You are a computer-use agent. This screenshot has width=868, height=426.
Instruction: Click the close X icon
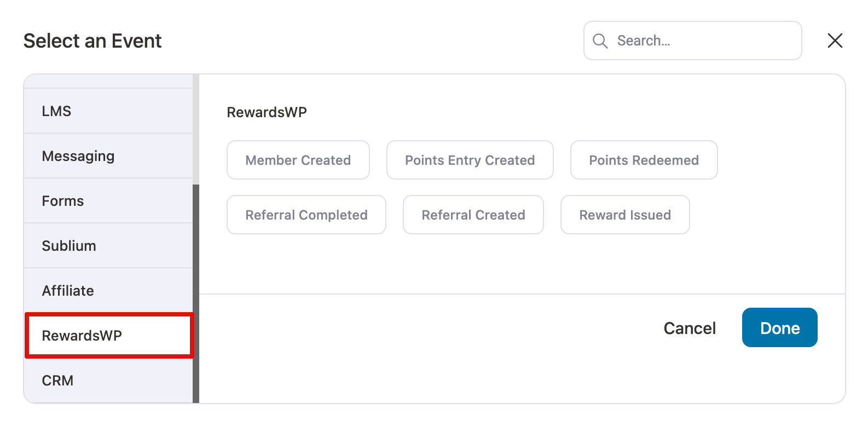pyautogui.click(x=835, y=41)
